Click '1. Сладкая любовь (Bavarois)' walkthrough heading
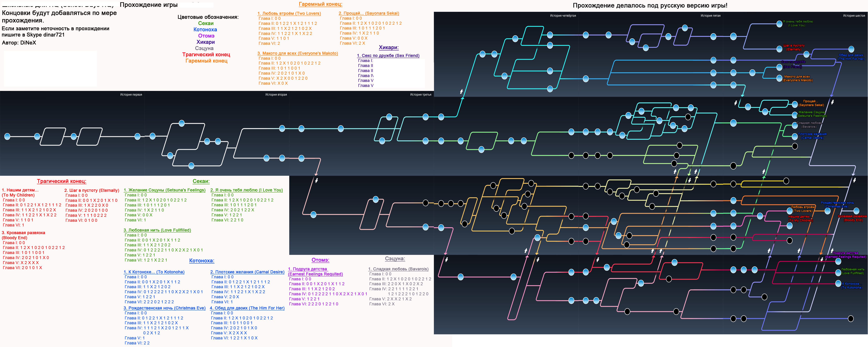Viewport: 868px width, 347px height. pyautogui.click(x=398, y=269)
